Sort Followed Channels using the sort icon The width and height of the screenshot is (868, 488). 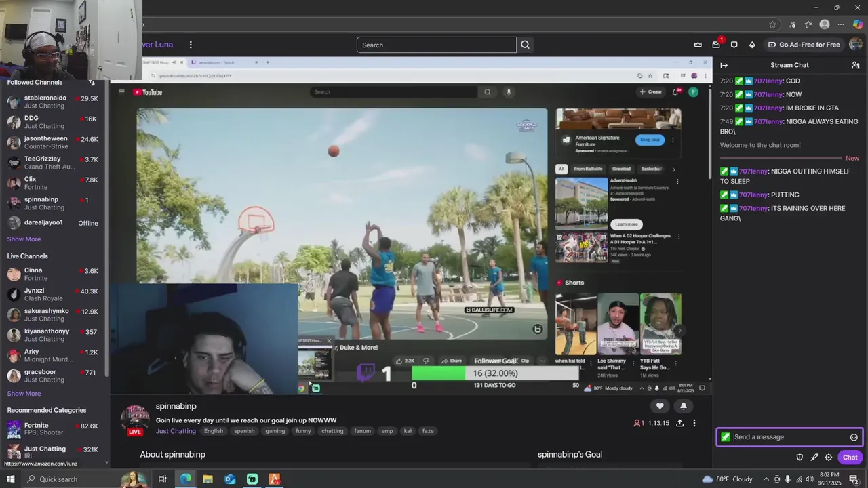point(92,82)
